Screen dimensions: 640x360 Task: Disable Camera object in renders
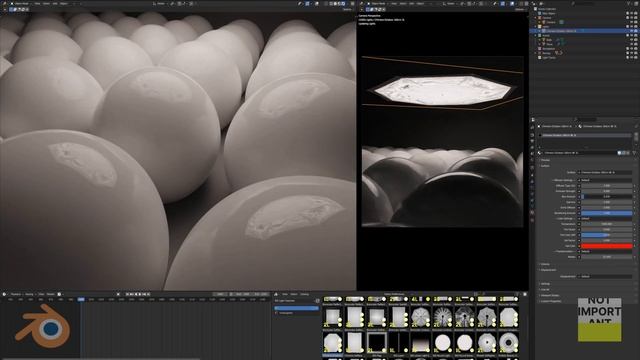coord(636,22)
